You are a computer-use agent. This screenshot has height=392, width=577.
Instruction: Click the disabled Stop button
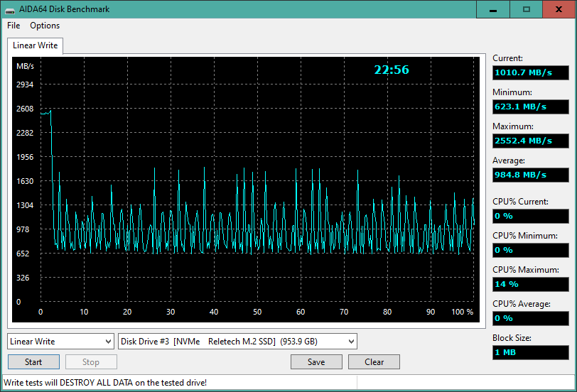(91, 362)
